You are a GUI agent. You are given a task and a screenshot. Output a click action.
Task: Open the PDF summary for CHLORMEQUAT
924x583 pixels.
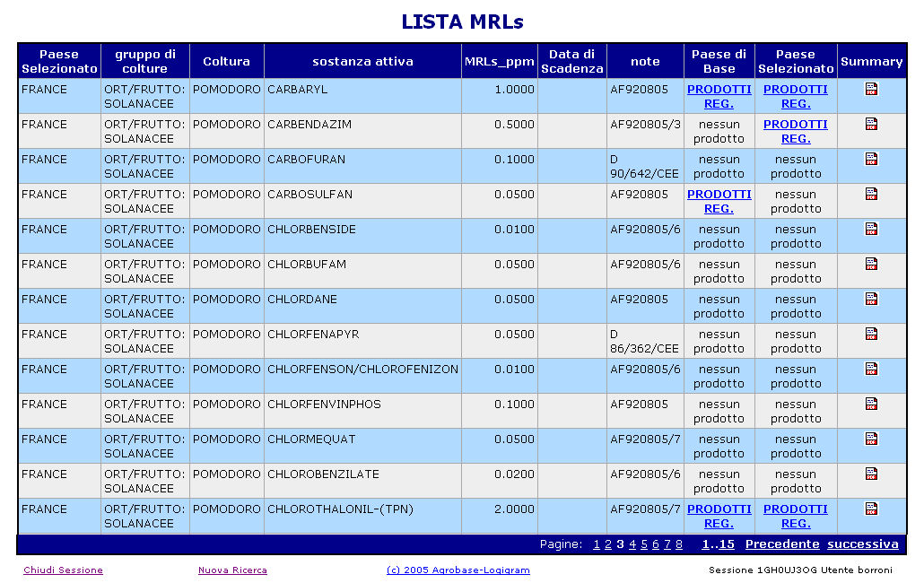871,439
